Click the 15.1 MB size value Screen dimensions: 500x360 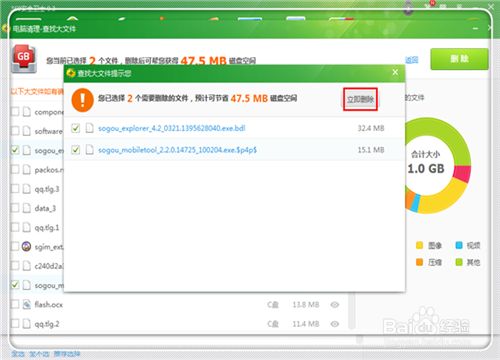click(371, 150)
